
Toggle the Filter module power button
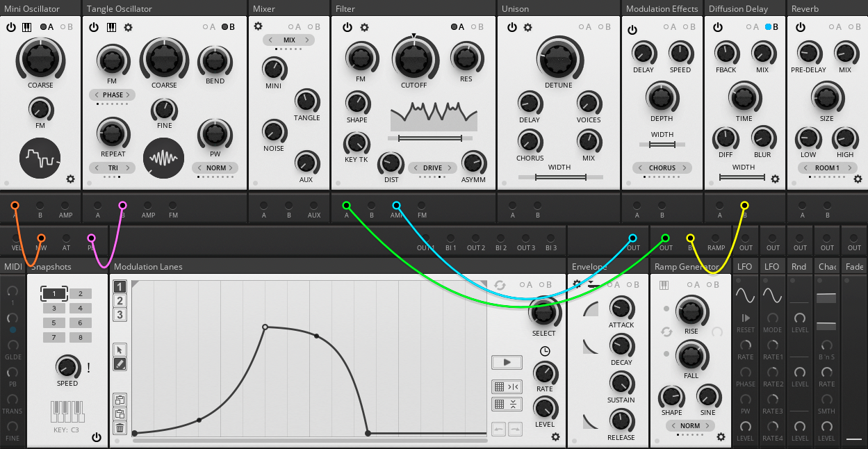click(347, 27)
